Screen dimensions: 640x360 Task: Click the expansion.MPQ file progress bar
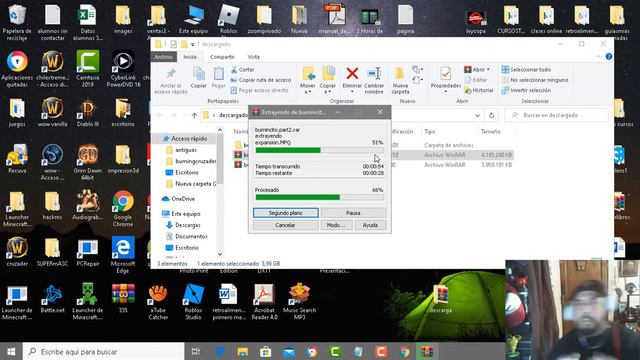pyautogui.click(x=319, y=150)
